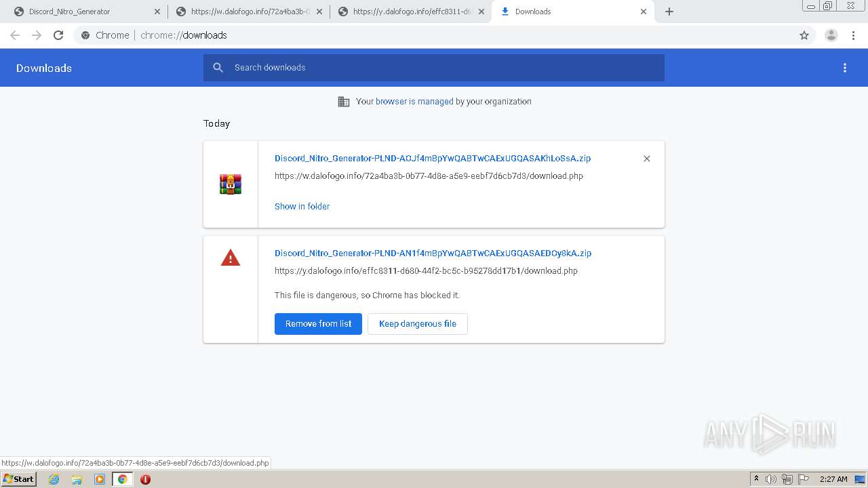Screen dimensions: 868x488
Task: Click the blocked PLND-AN1f4mBpYwQABTwCAExUGQASAEDOy8kA.zip file name
Action: (x=433, y=253)
